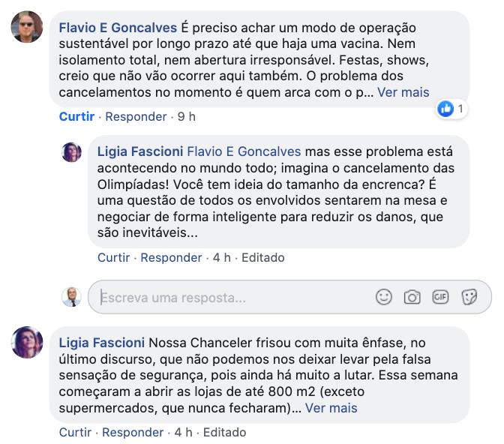The height and width of the screenshot is (444, 504).
Task: Like Ligia's bottom comment with Curtir
Action: point(76,432)
